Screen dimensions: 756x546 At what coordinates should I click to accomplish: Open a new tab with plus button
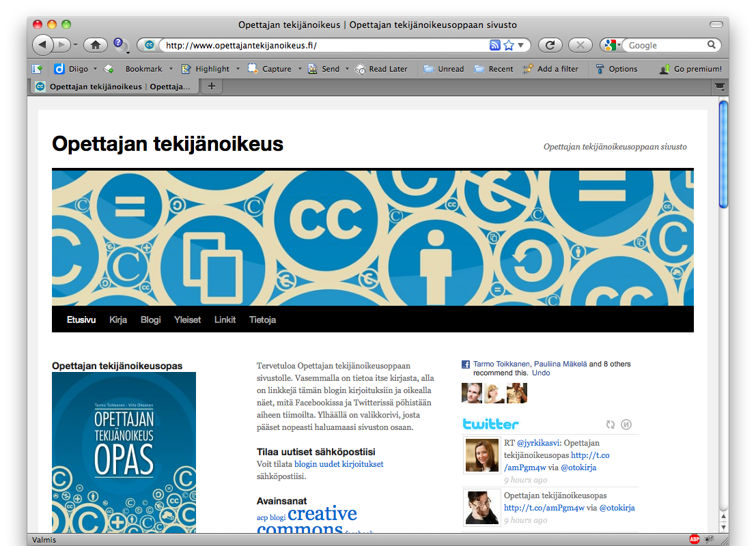click(211, 86)
